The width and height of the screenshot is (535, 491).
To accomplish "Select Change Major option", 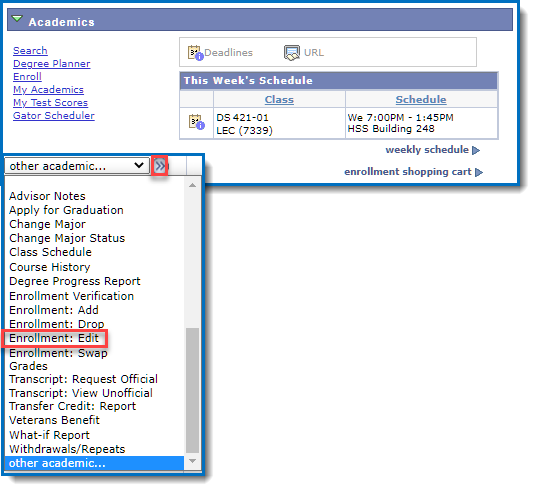I will tap(47, 224).
